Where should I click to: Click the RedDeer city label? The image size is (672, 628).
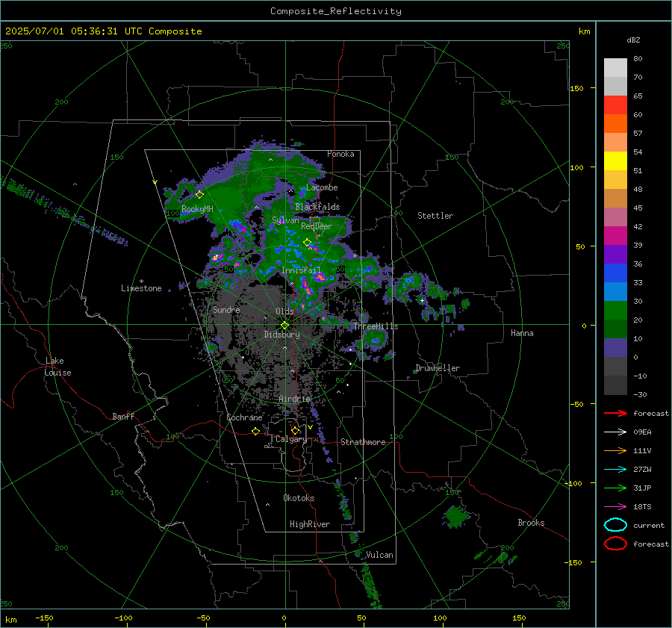click(317, 226)
